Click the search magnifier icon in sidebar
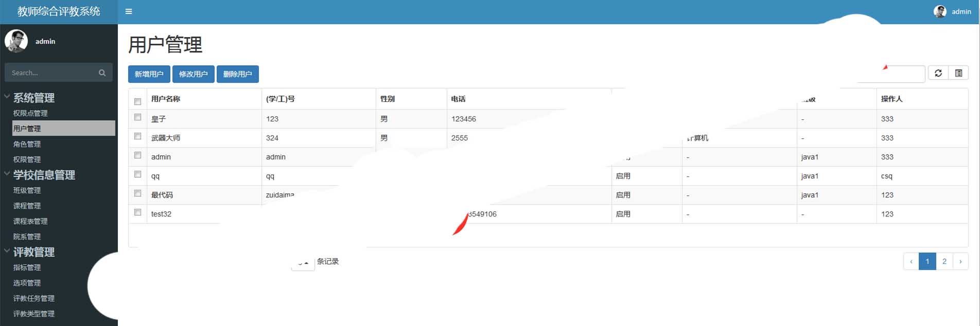The width and height of the screenshot is (980, 326). tap(102, 73)
